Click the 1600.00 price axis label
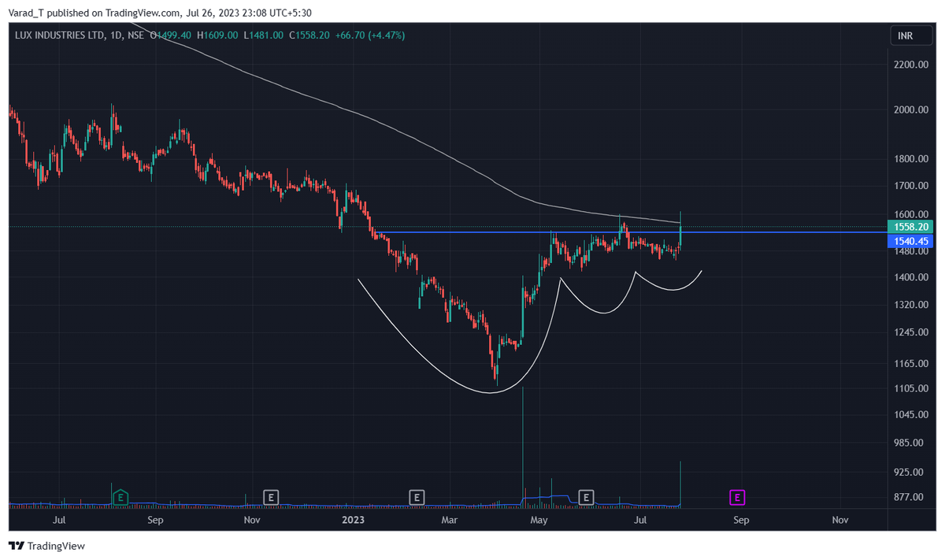Viewport: 945px width, 560px height. coord(913,214)
